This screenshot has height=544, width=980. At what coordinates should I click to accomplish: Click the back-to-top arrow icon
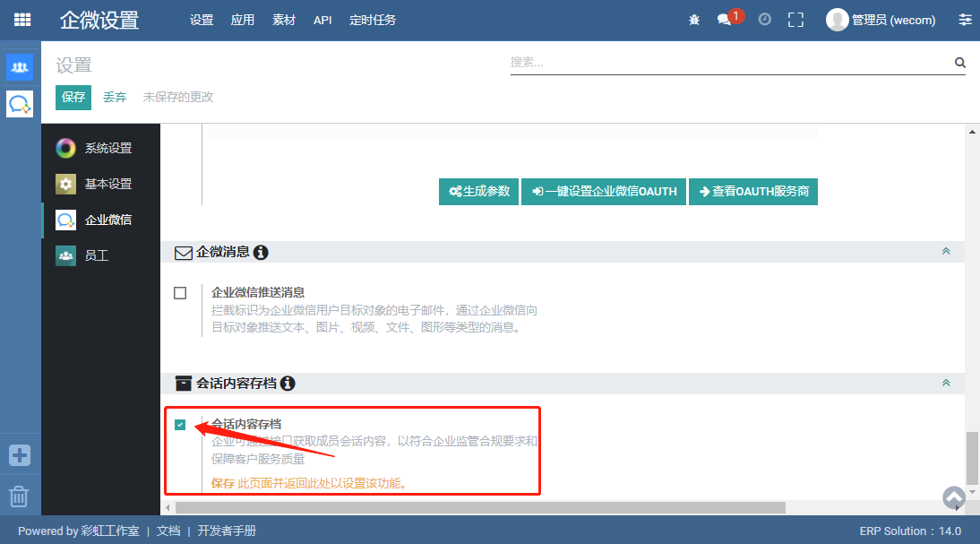tap(954, 497)
